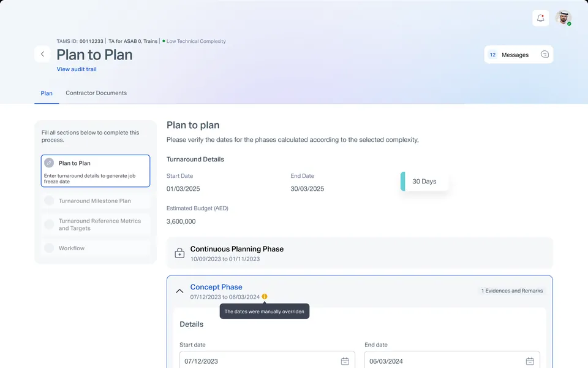Screen dimensions: 588x368
Task: Select Turnaround Reference Metrics and Targets step
Action: click(96, 224)
